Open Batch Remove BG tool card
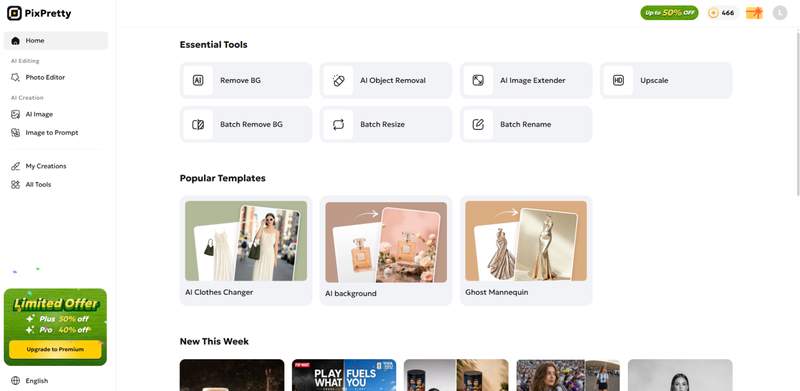800x391 pixels. [246, 125]
